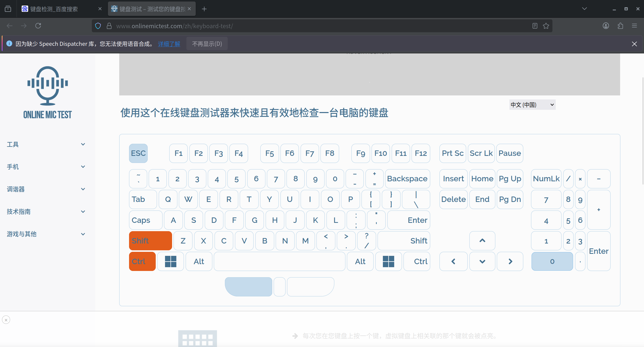
Task: Click the Caps key
Action: [x=146, y=220]
